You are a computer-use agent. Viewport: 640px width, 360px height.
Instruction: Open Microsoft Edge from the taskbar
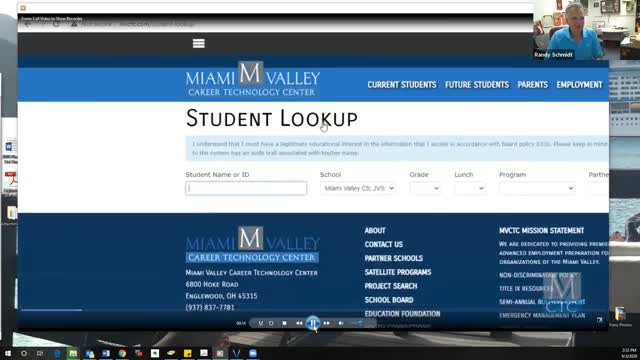tap(57, 353)
